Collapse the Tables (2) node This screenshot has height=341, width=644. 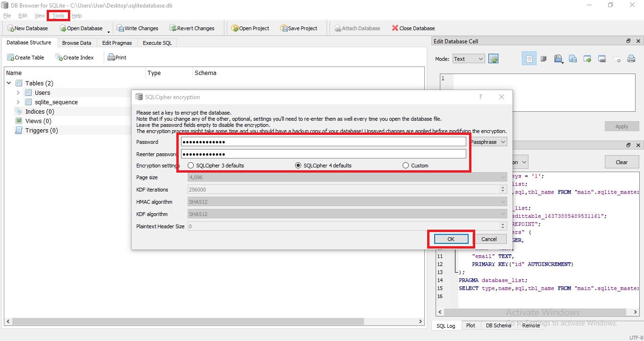(9, 83)
